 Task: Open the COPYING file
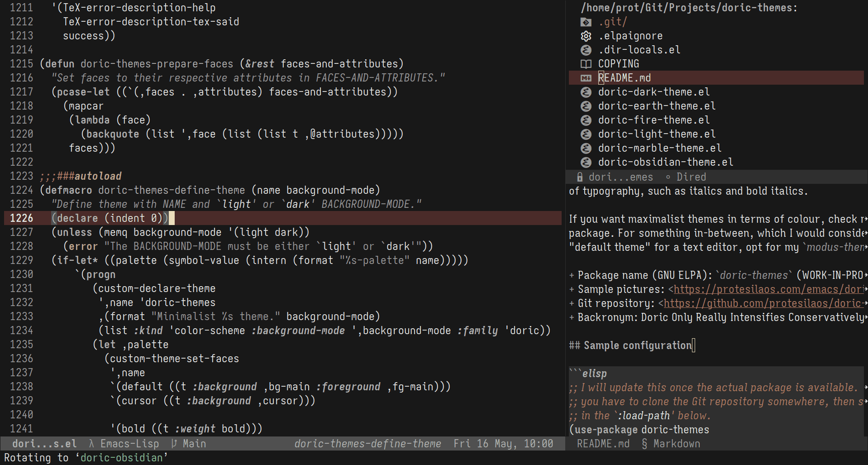point(619,64)
